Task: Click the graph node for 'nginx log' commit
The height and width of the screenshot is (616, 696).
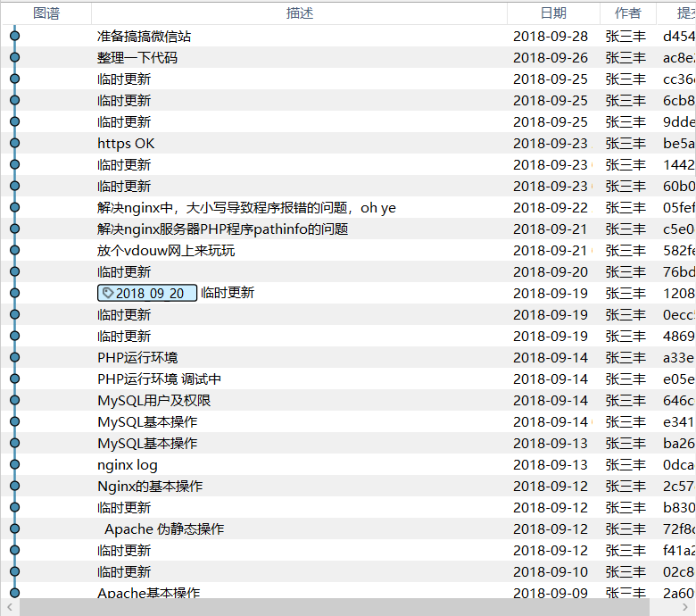Action: [x=14, y=465]
